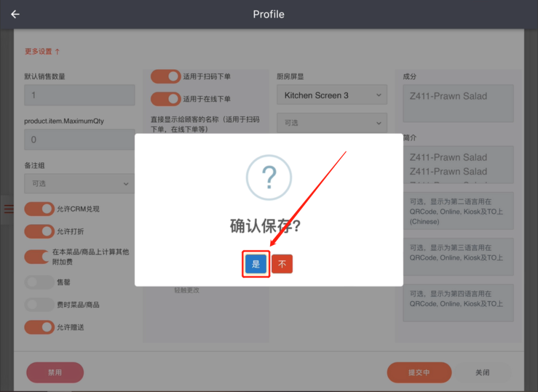The image size is (538, 392).
Task: Confirm saving with the blue 是 button
Action: (256, 264)
